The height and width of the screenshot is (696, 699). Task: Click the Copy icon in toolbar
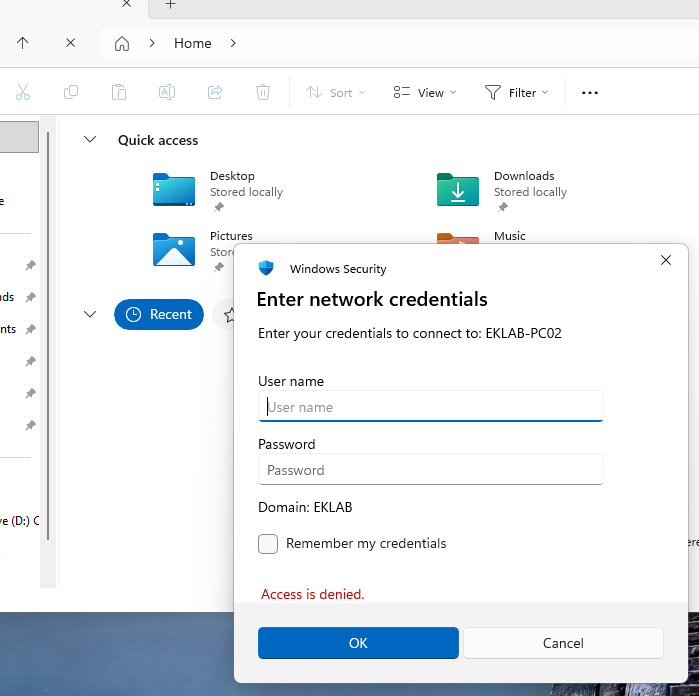[71, 92]
